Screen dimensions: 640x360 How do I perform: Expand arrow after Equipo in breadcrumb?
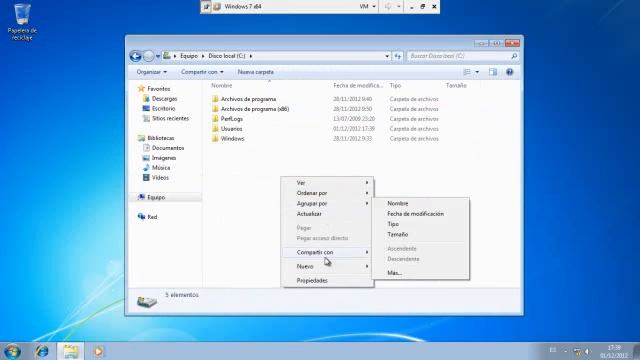(x=203, y=56)
